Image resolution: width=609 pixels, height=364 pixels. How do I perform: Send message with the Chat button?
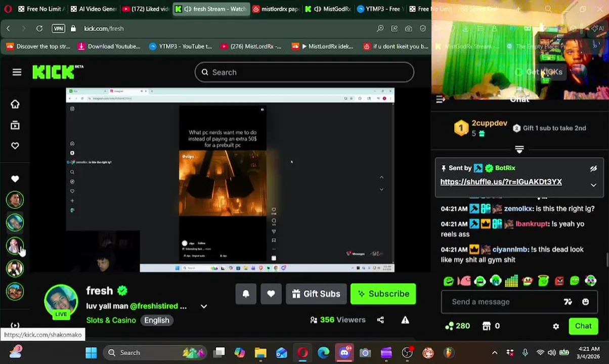pyautogui.click(x=583, y=326)
